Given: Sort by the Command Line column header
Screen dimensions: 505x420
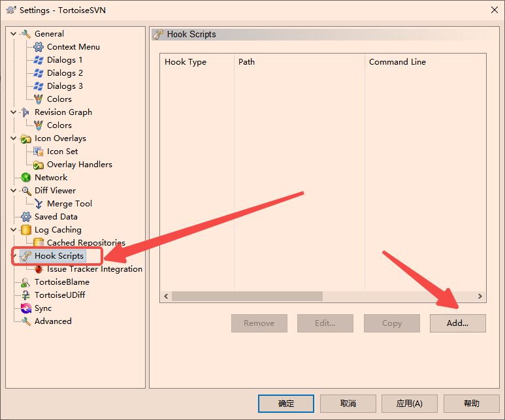Looking at the screenshot, I should pos(425,62).
